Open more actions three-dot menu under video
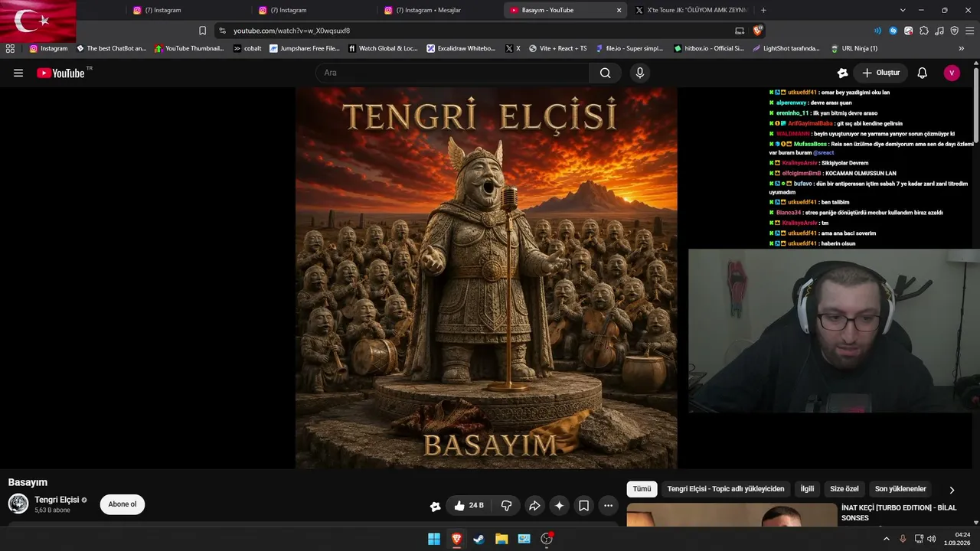The image size is (980, 551). point(608,505)
